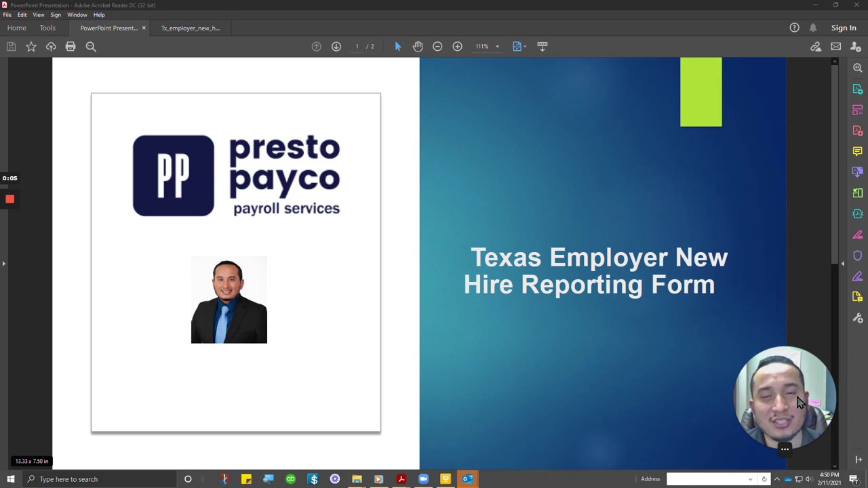Open Organize Pages tool in right pane
Viewport: 868px width, 488px height.
point(858,110)
